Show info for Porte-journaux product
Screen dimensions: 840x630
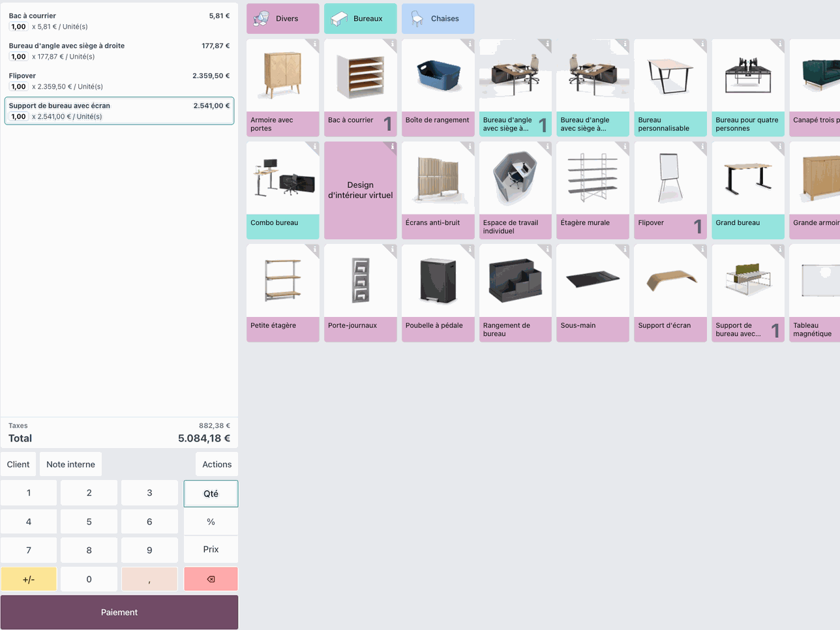point(392,249)
